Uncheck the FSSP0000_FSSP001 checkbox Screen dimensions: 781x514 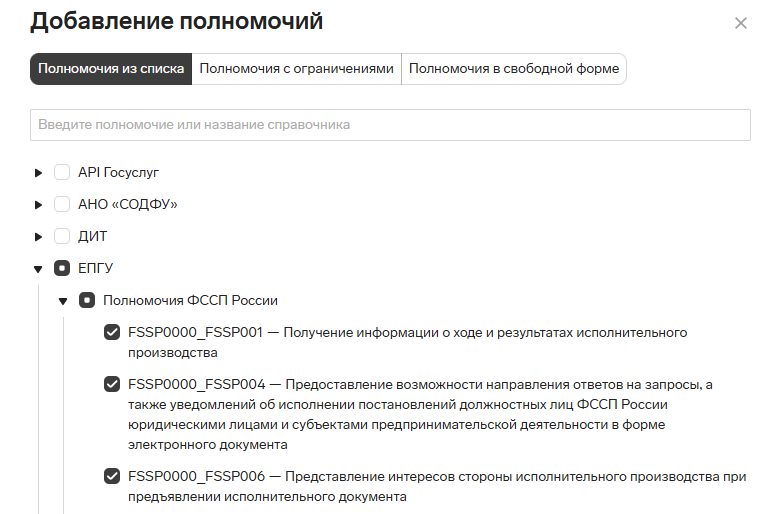[112, 332]
